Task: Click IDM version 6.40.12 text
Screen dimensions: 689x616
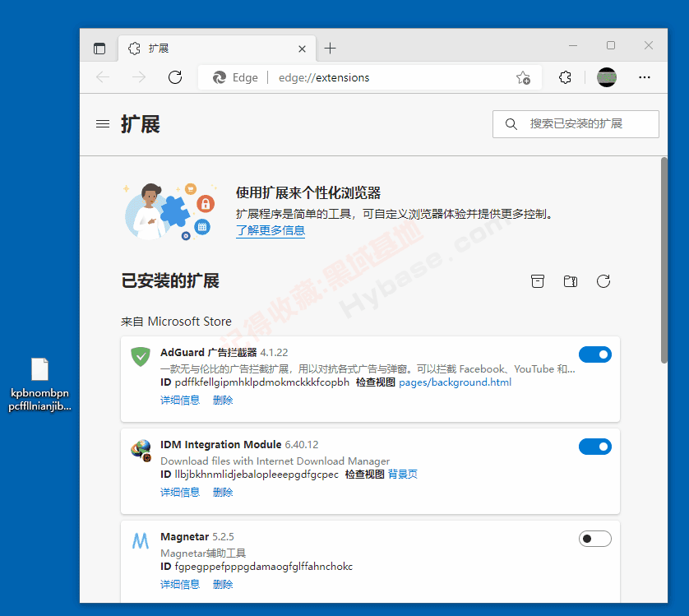Action: (302, 444)
